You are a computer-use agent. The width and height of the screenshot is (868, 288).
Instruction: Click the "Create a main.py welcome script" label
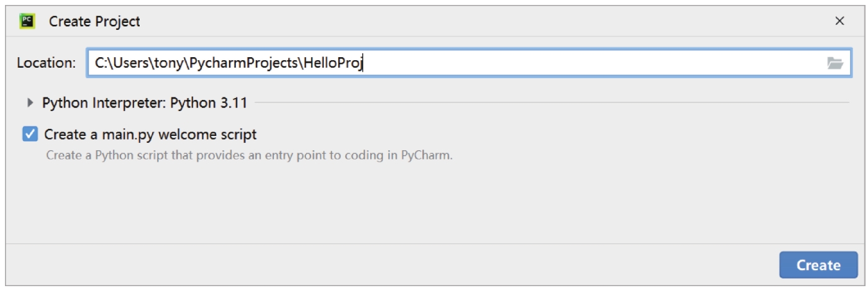[x=150, y=134]
